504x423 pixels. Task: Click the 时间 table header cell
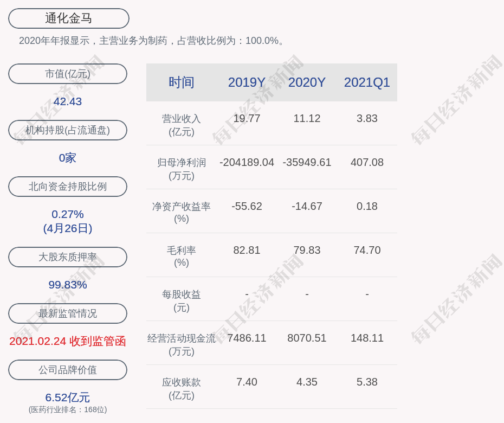tap(181, 82)
